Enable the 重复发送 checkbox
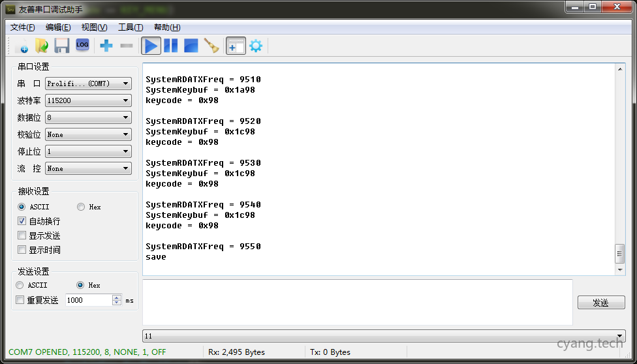 [20, 300]
